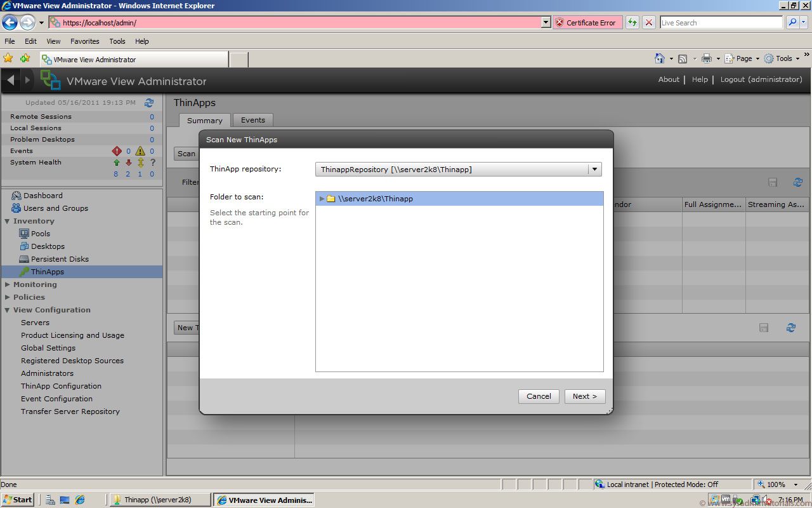The height and width of the screenshot is (508, 812).
Task: Open Event Configuration
Action: (x=56, y=399)
